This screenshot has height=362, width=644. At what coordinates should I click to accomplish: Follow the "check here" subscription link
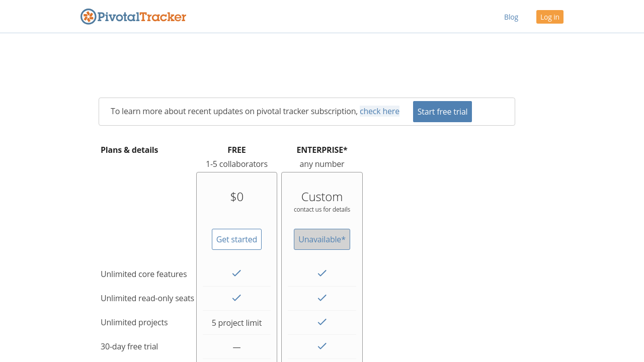[379, 111]
